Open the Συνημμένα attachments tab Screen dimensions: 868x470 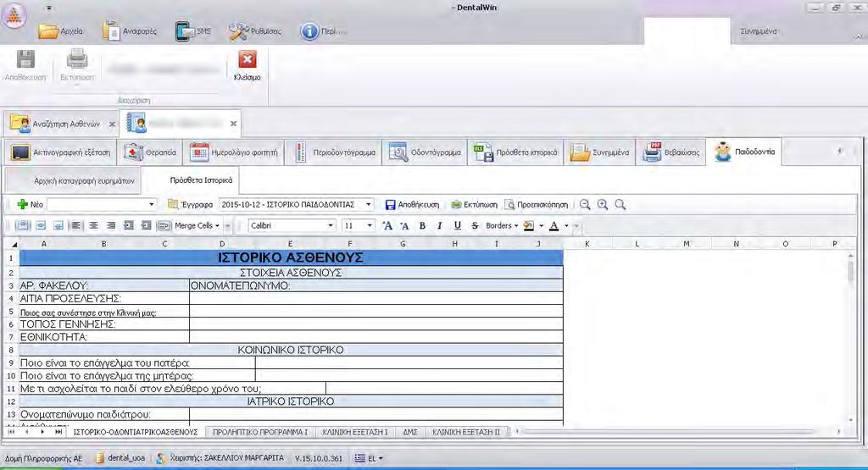(599, 152)
